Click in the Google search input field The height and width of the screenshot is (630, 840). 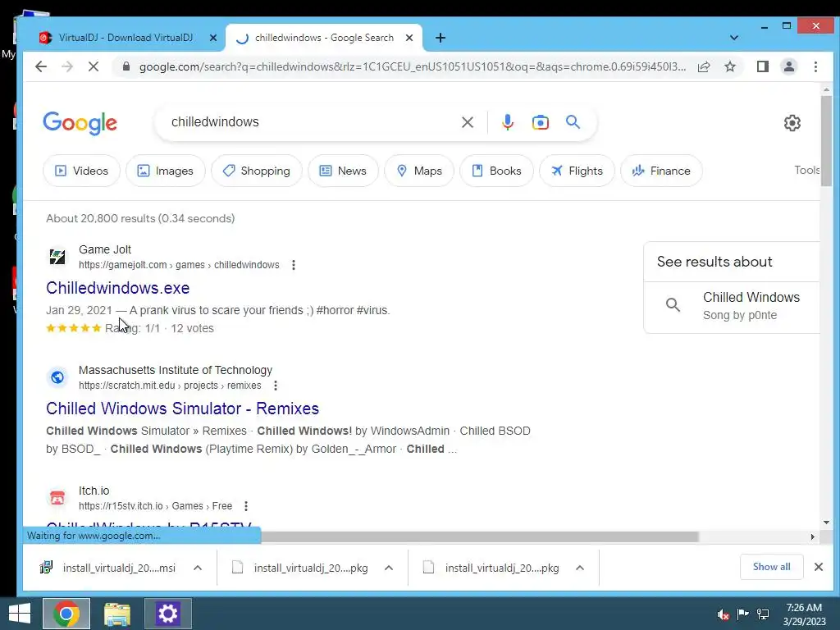point(311,122)
